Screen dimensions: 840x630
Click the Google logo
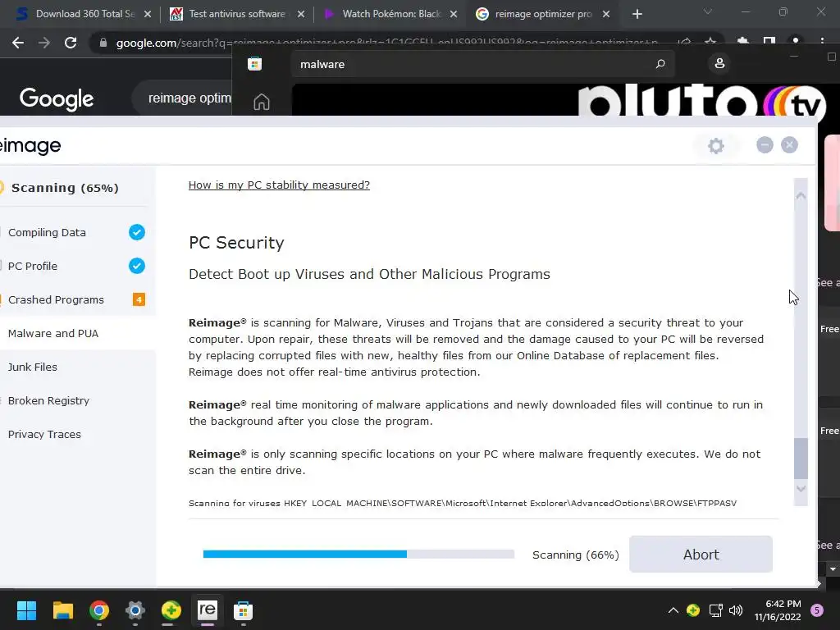tap(57, 98)
